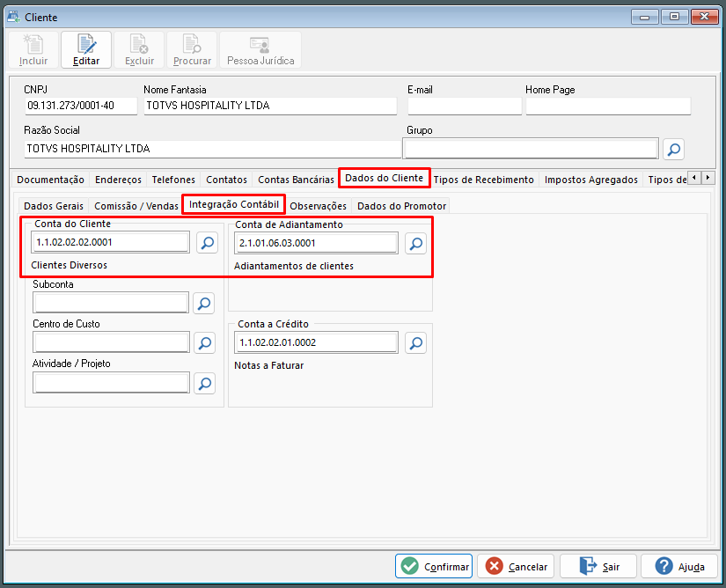
Task: Select the Dados do Cliente tab
Action: tap(385, 179)
